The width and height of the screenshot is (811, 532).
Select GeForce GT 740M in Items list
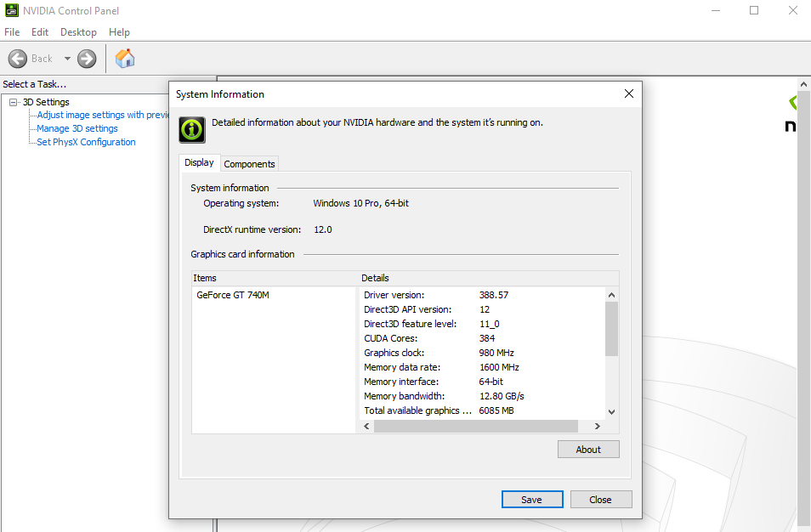[x=233, y=295]
